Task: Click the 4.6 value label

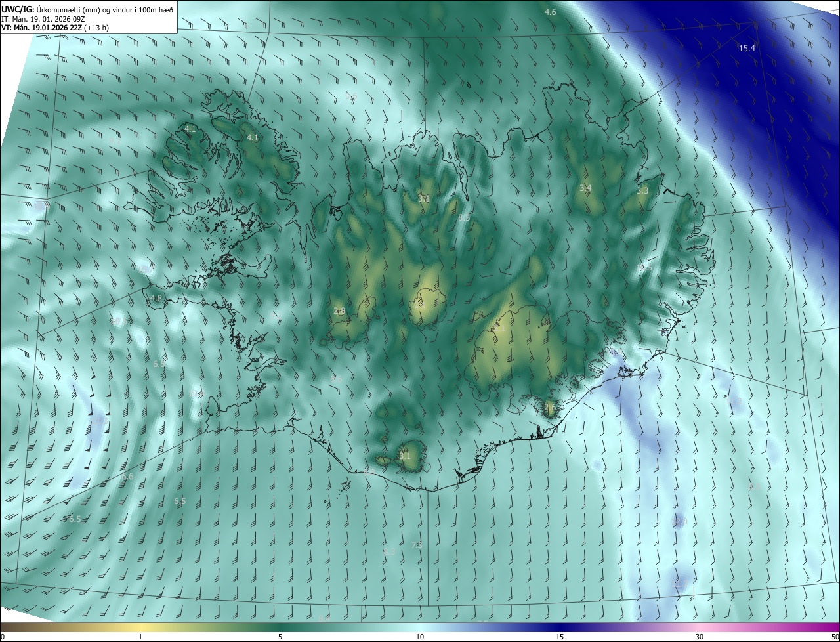Action: pos(551,12)
